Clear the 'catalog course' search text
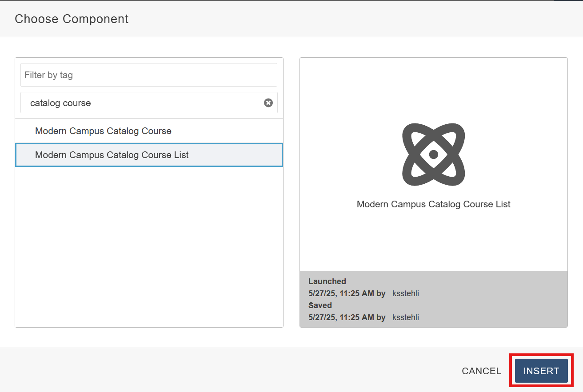This screenshot has height=392, width=583. (268, 103)
